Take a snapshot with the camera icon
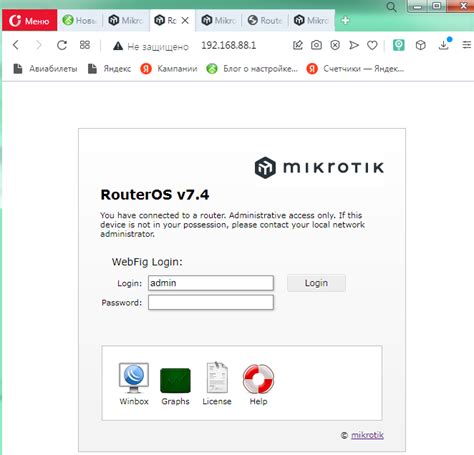 pyautogui.click(x=316, y=45)
